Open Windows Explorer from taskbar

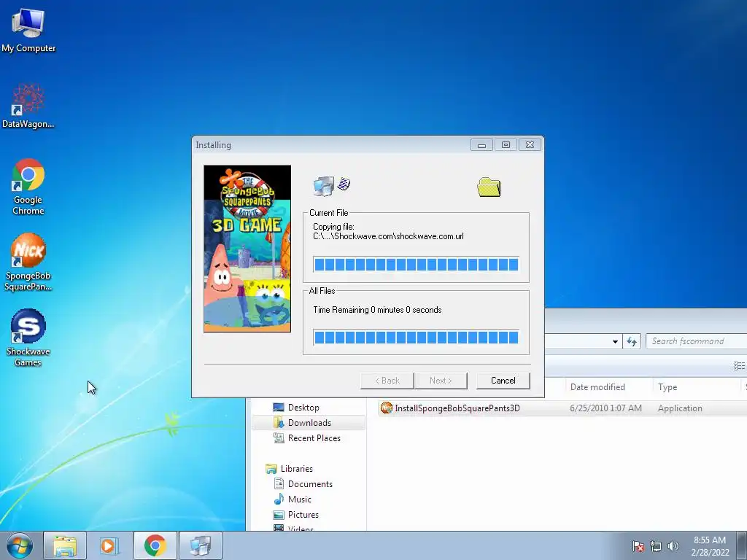[x=65, y=545]
